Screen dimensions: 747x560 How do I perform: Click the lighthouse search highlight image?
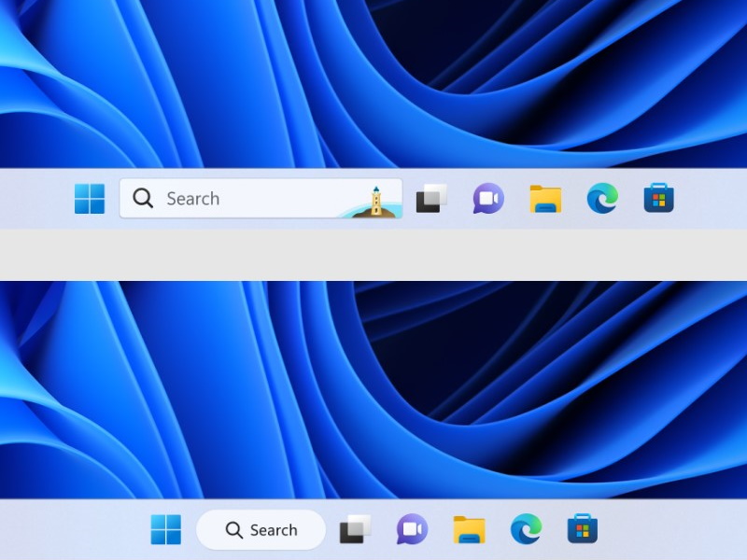(372, 203)
